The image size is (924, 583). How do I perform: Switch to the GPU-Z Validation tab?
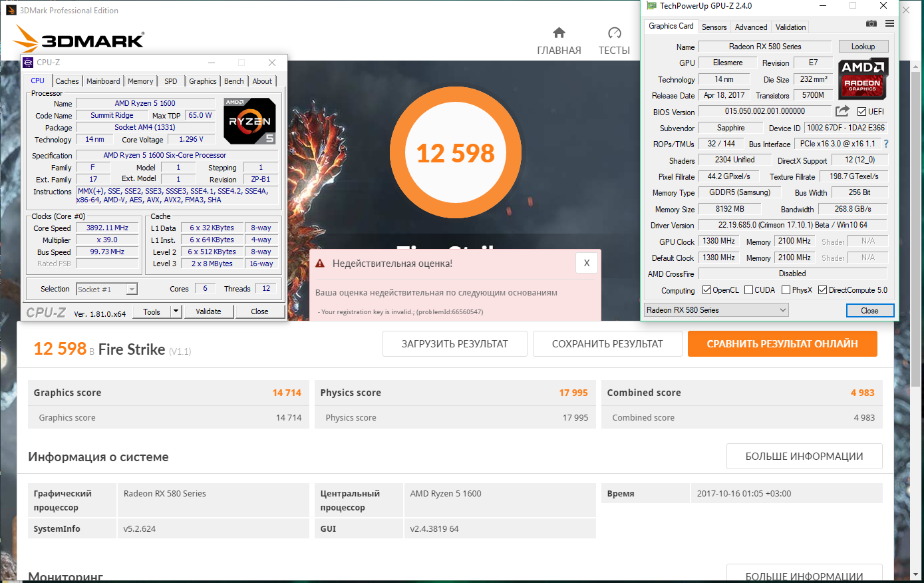coord(790,27)
